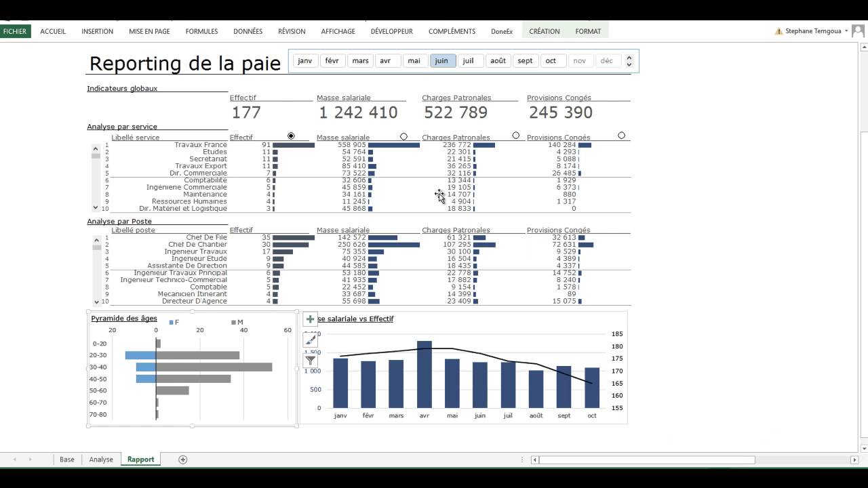Open the FORMULES ribbon tab
This screenshot has width=868, height=488.
[x=201, y=31]
